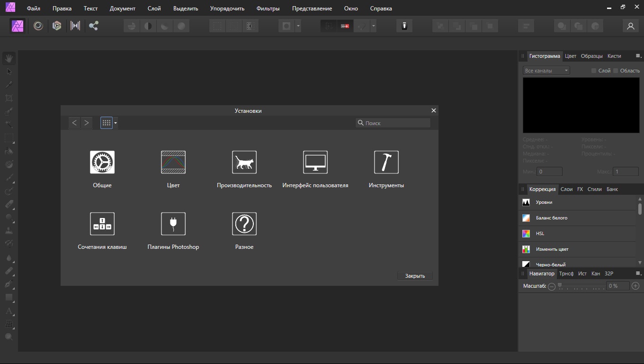Enable the Слой checkbox in histogram
Screen dimensions: 644x364
[x=594, y=71]
